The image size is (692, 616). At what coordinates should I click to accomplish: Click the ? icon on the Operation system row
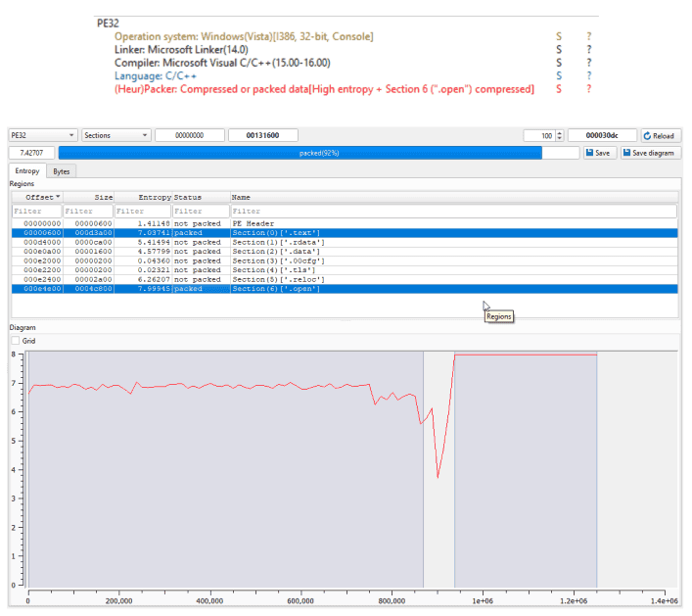tap(588, 37)
